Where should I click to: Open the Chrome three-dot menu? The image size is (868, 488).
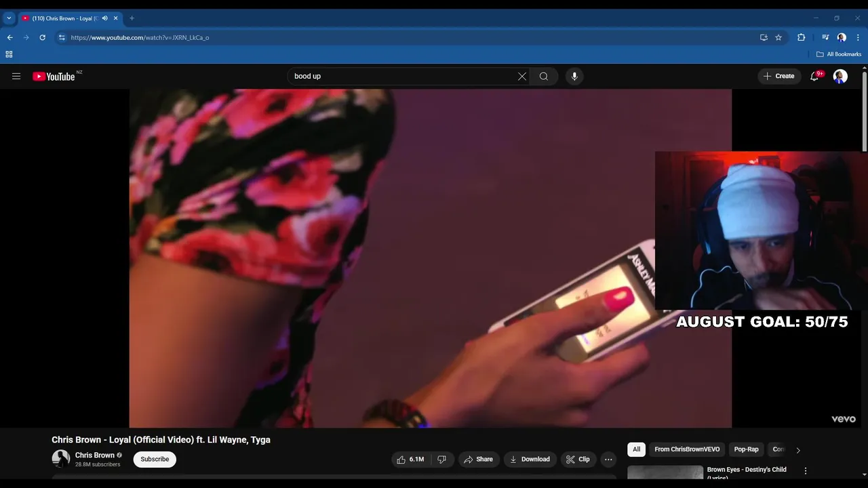[x=858, y=37]
